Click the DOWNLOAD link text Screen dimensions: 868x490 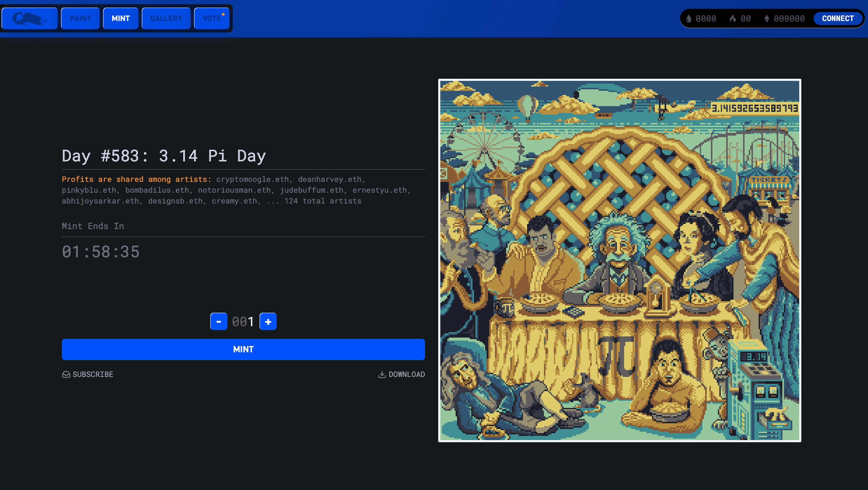pos(407,374)
